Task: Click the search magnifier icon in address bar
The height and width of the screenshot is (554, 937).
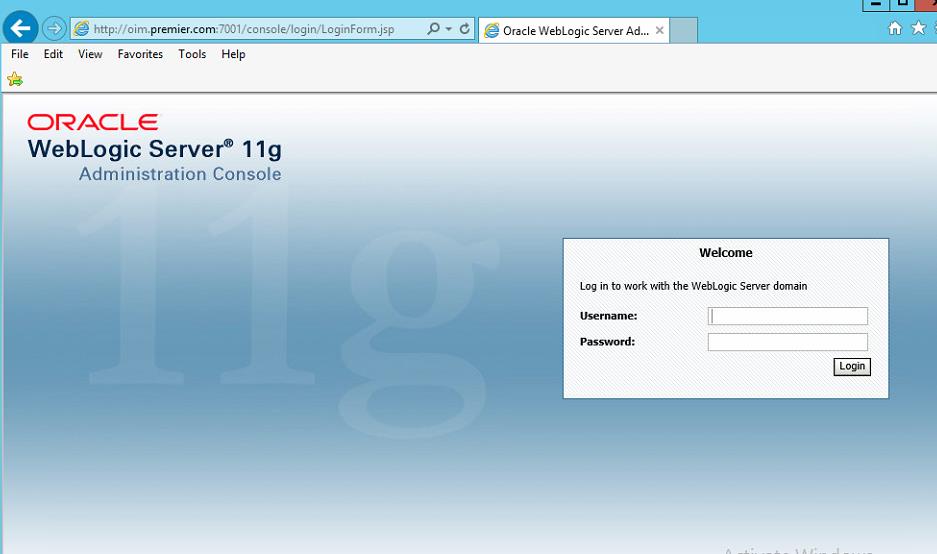Action: click(x=433, y=29)
